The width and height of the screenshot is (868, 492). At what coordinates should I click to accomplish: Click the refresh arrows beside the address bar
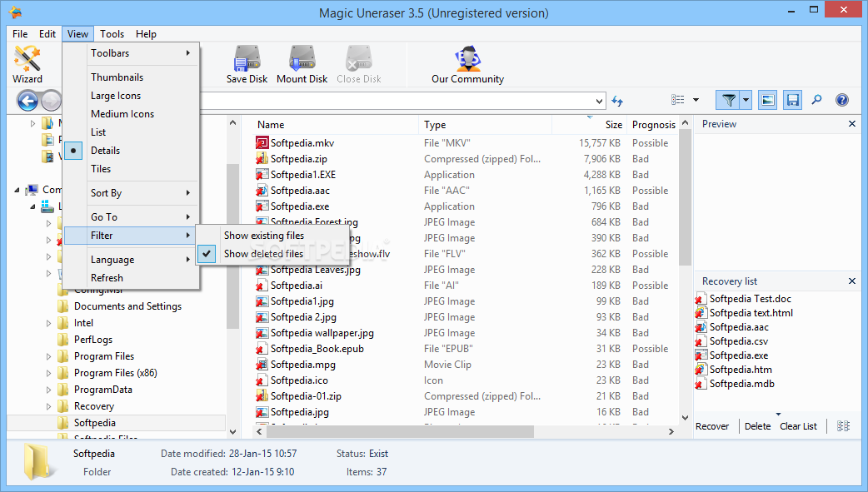[617, 101]
